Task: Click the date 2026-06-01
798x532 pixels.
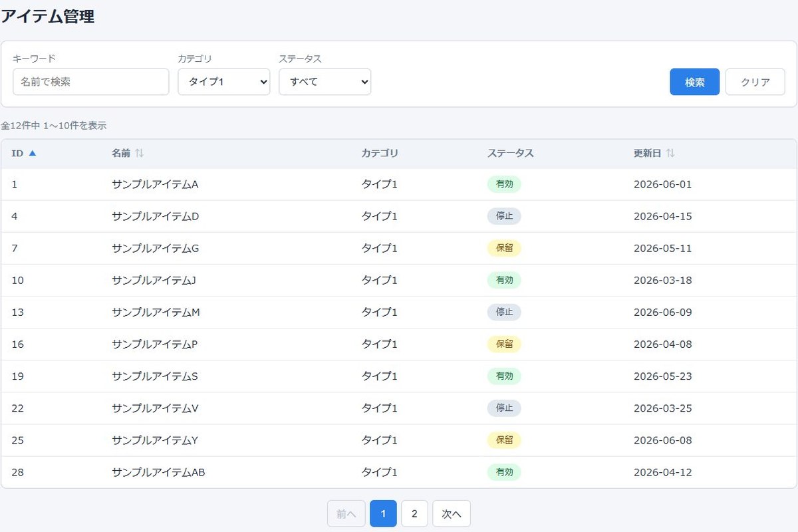Action: tap(662, 184)
